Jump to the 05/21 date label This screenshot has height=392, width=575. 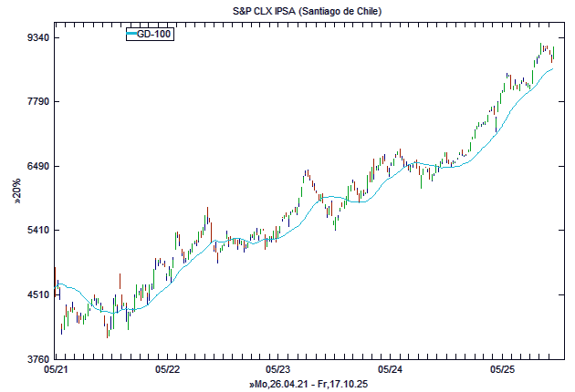pyautogui.click(x=56, y=370)
